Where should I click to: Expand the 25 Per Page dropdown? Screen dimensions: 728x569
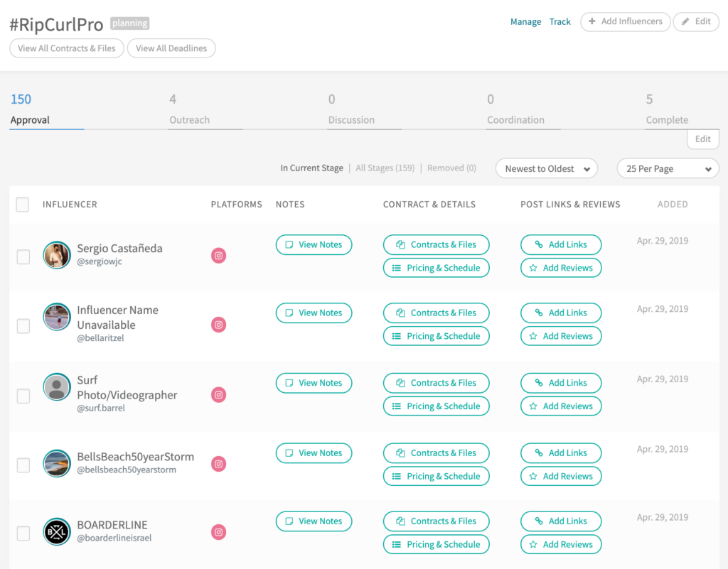click(668, 169)
